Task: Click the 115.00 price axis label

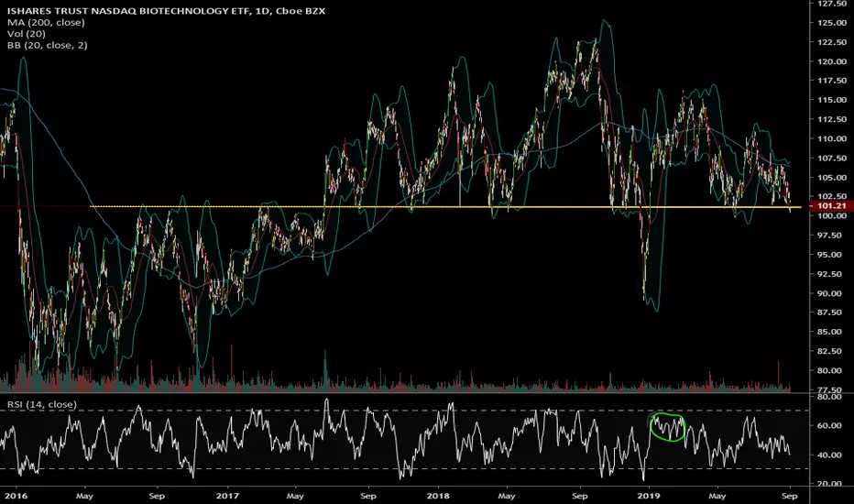Action: [831, 100]
